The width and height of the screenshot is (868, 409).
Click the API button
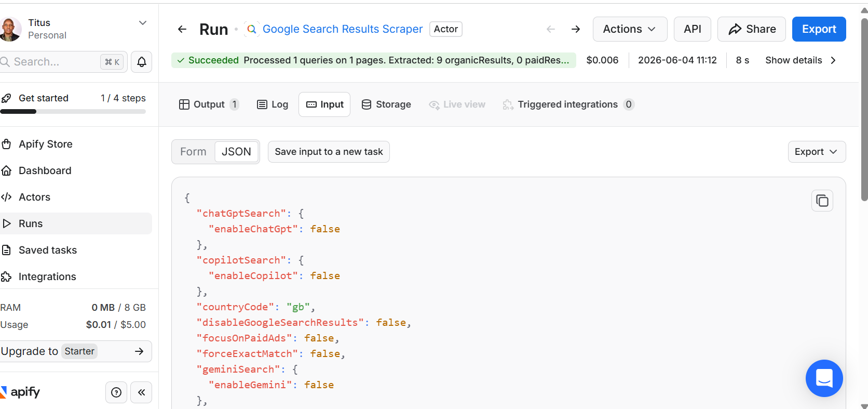[693, 29]
